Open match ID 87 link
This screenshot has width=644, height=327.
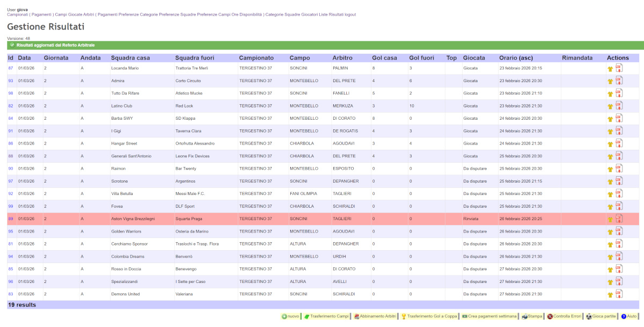(11, 68)
